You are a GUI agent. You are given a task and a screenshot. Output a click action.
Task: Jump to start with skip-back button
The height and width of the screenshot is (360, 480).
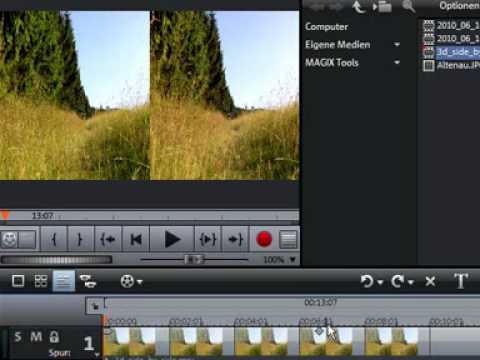coord(136,239)
